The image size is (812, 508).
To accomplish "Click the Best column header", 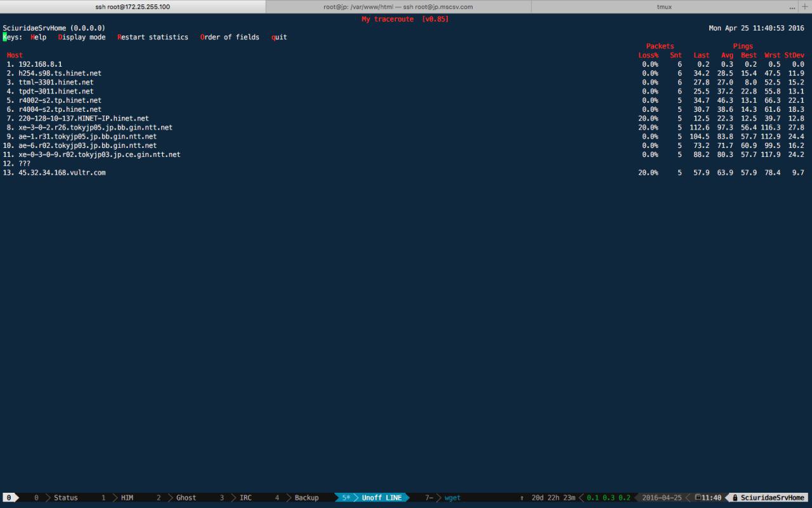I will coord(749,55).
